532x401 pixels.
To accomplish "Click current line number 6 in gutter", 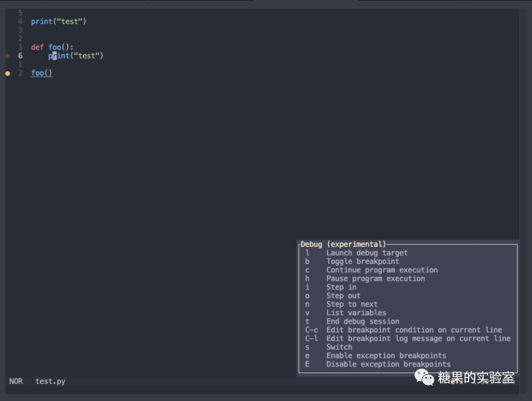I will tap(21, 56).
